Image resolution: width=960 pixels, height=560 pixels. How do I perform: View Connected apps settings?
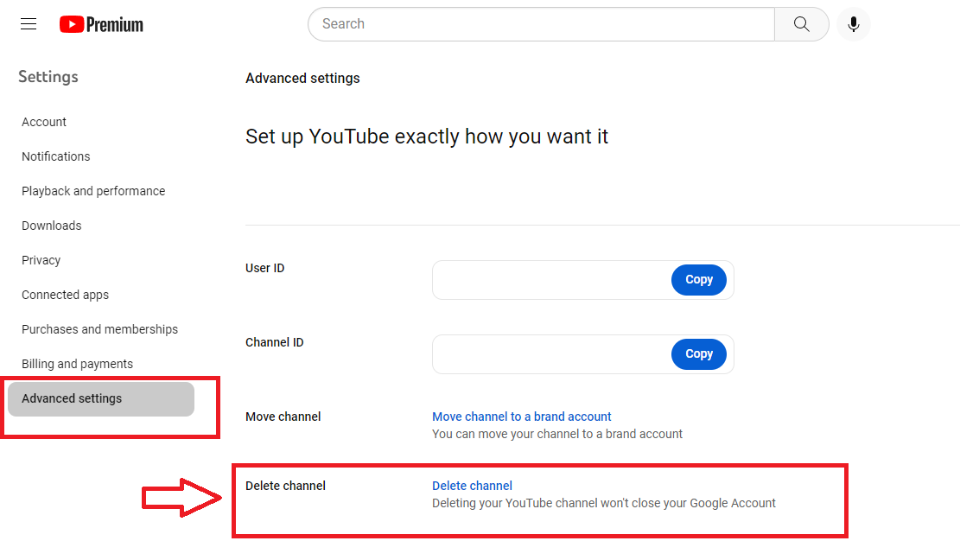tap(65, 294)
